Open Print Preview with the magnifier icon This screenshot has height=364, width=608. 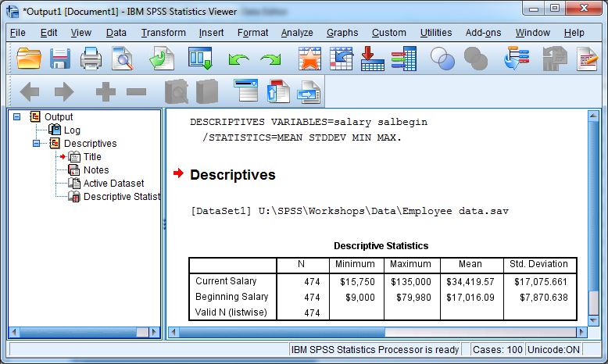(x=123, y=59)
